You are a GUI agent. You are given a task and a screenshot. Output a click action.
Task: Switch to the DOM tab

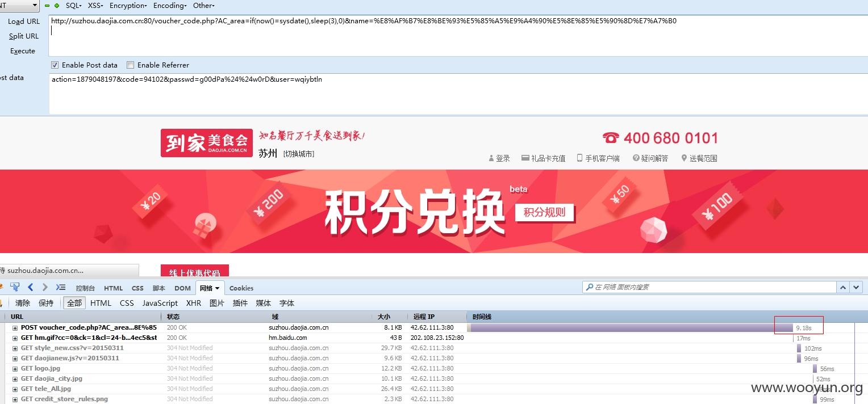182,288
